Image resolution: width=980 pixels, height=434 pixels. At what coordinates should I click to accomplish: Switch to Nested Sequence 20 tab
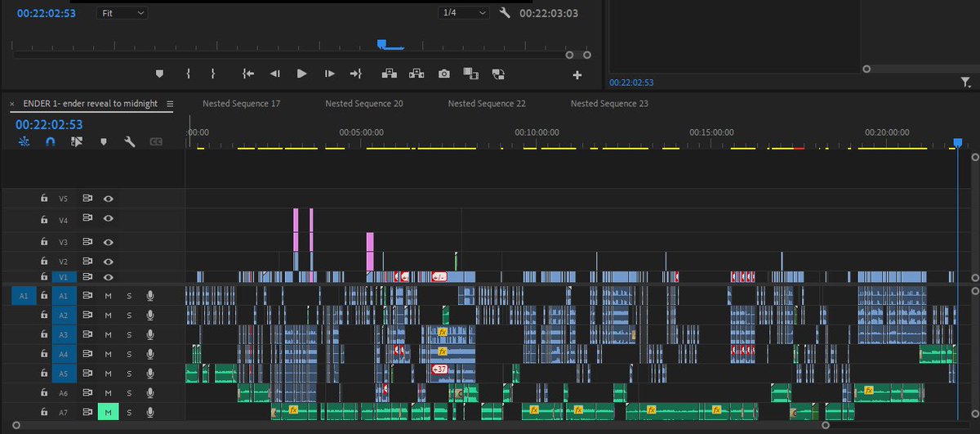tap(364, 104)
